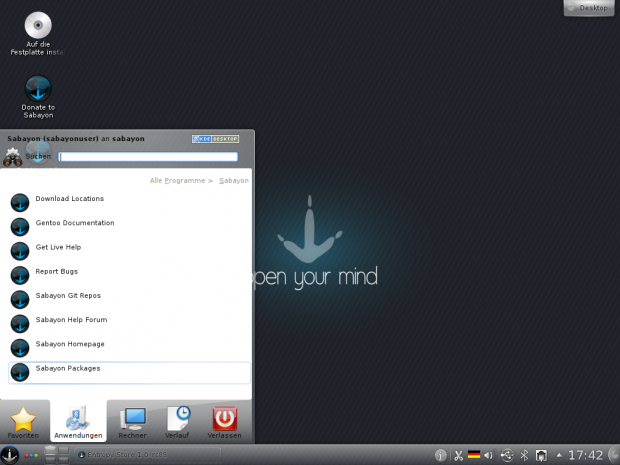The image size is (620, 465).
Task: Switch to the Favoriten tab
Action: [x=23, y=423]
